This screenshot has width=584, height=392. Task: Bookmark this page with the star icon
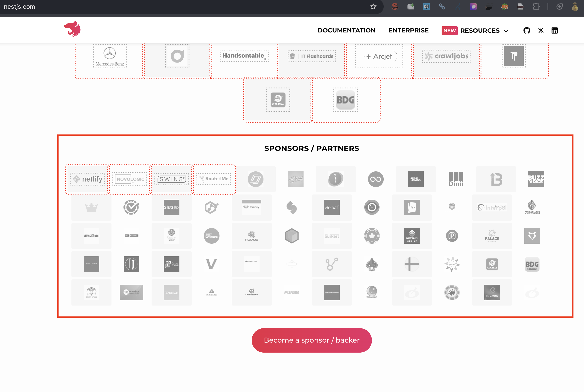point(373,7)
